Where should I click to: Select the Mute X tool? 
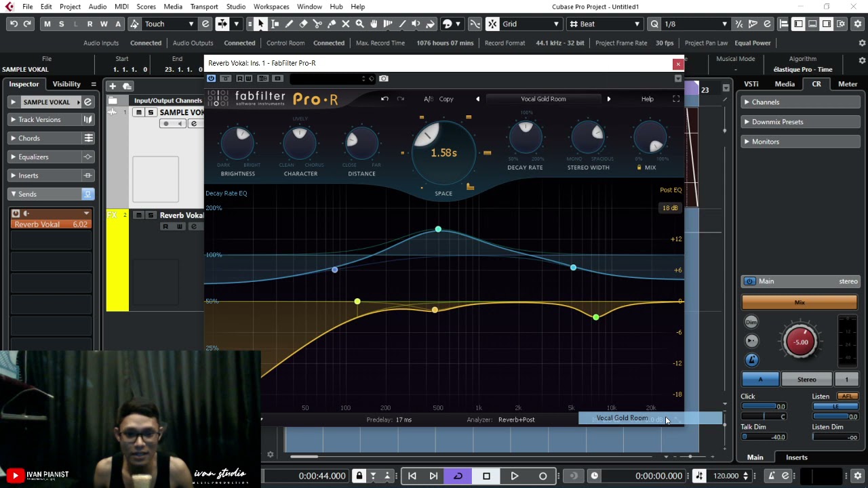point(346,24)
